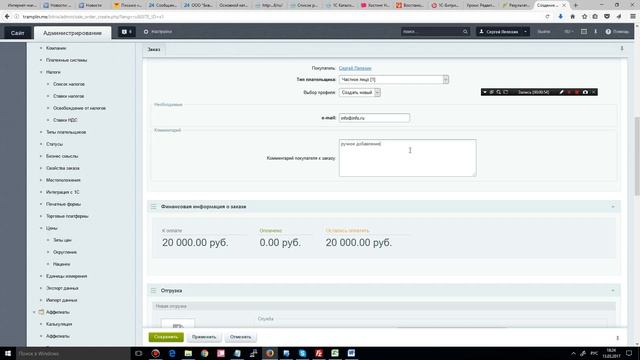Open the Windows Start button
This screenshot has height=360, width=640.
tap(8, 353)
